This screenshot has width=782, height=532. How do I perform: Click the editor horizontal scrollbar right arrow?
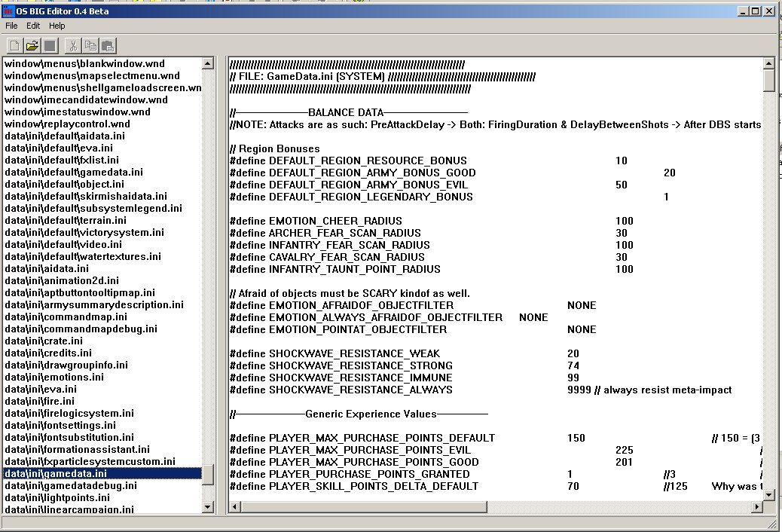click(x=756, y=506)
